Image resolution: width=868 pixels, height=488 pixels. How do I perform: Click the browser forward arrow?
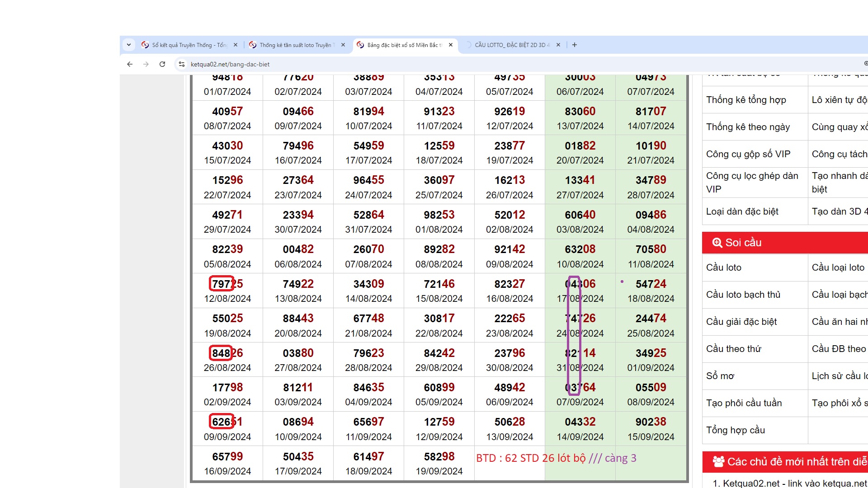tap(146, 64)
